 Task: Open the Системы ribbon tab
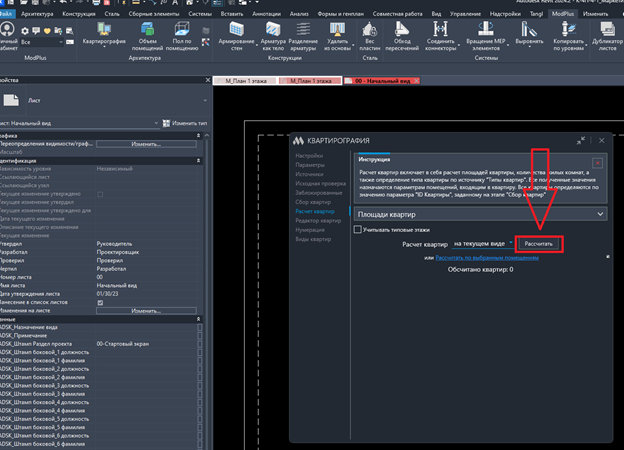(200, 14)
